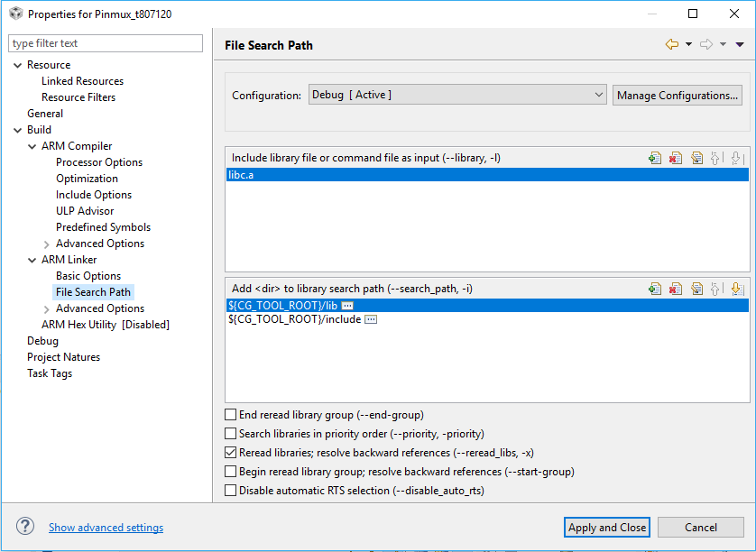The height and width of the screenshot is (552, 756).
Task: Enable Disable automatic RTS selection checkbox
Action: [231, 491]
